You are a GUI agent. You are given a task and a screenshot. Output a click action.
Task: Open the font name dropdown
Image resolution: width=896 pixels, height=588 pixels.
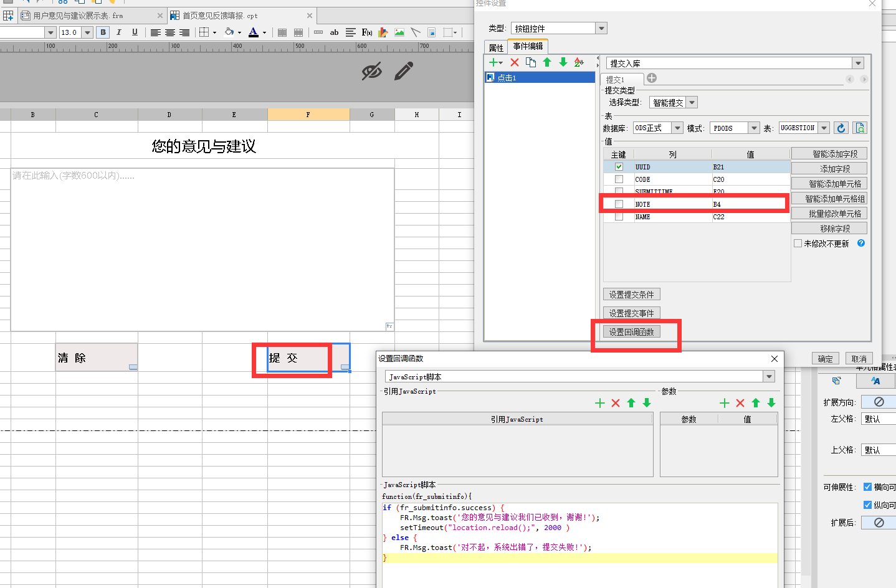point(50,32)
